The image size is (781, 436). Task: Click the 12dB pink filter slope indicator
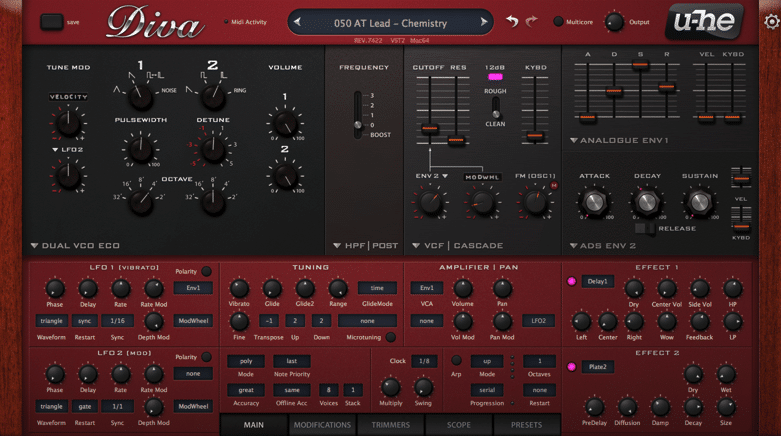(x=495, y=77)
